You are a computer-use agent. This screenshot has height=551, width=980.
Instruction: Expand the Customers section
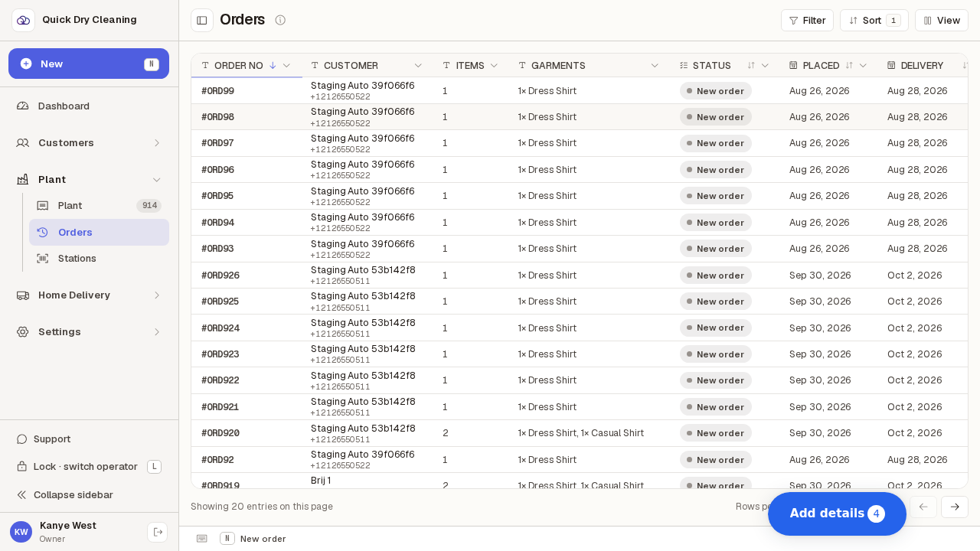89,142
